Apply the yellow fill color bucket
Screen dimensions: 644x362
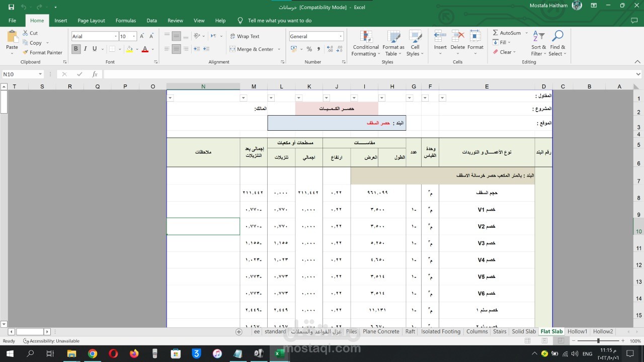pyautogui.click(x=129, y=49)
